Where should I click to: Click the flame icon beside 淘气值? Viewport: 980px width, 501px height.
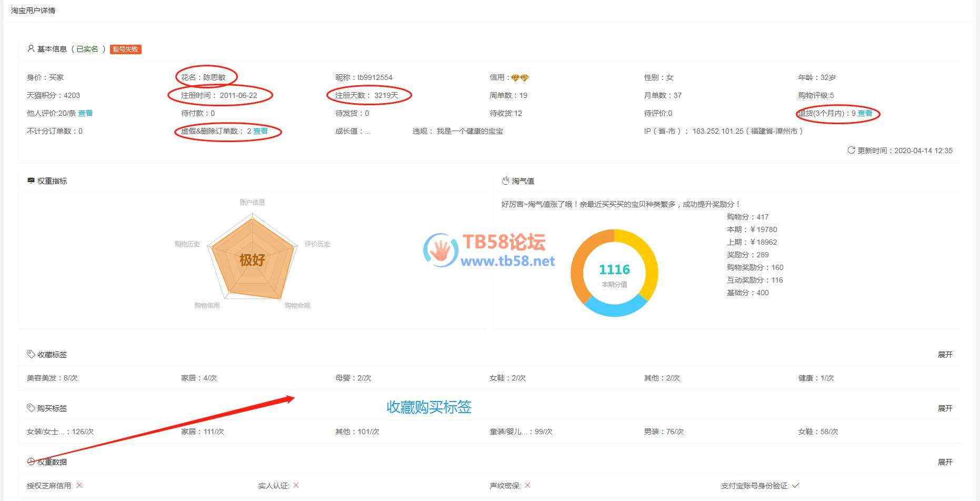coord(505,181)
